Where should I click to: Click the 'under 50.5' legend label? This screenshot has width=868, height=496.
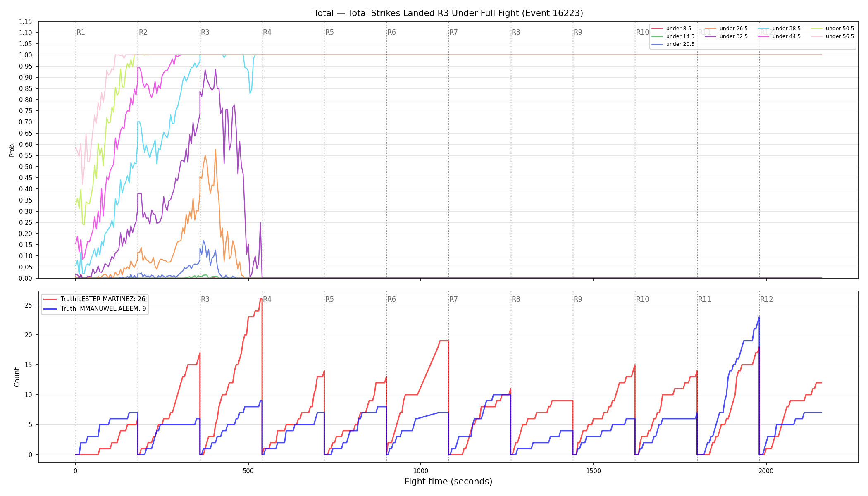click(x=840, y=29)
